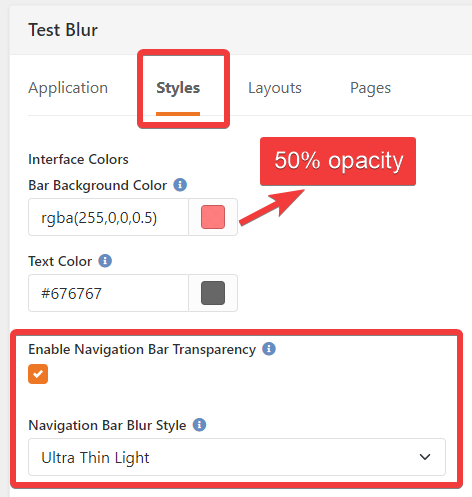Pick the pink Bar Background color swatch
Image resolution: width=472 pixels, height=497 pixels.
point(213,217)
